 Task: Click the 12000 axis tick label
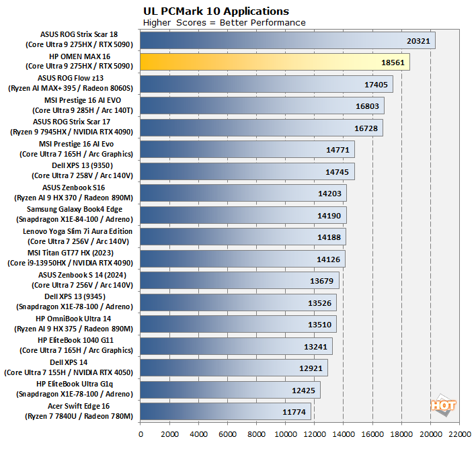(315, 434)
